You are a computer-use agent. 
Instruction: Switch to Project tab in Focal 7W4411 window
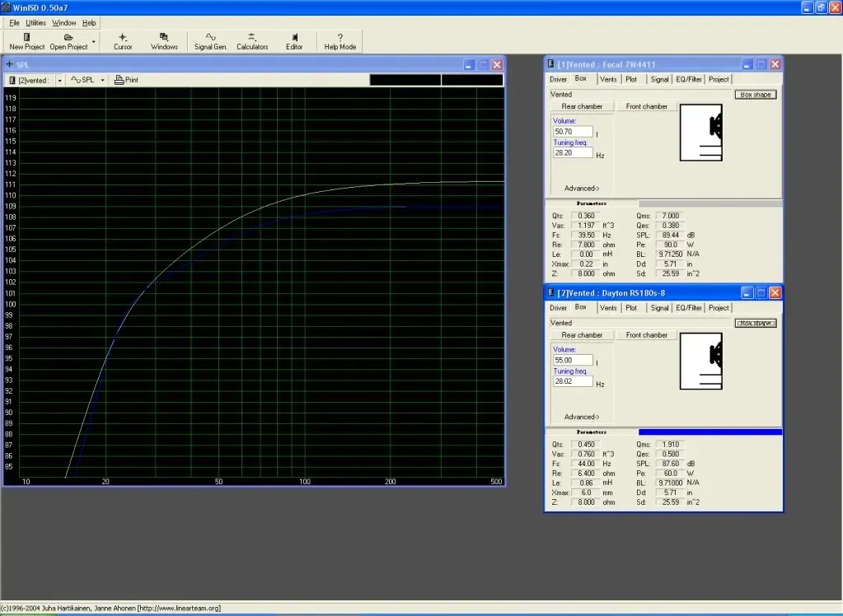point(719,79)
